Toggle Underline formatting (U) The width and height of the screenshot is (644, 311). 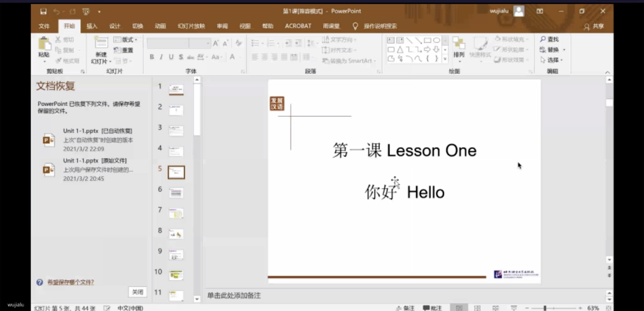[x=171, y=57]
